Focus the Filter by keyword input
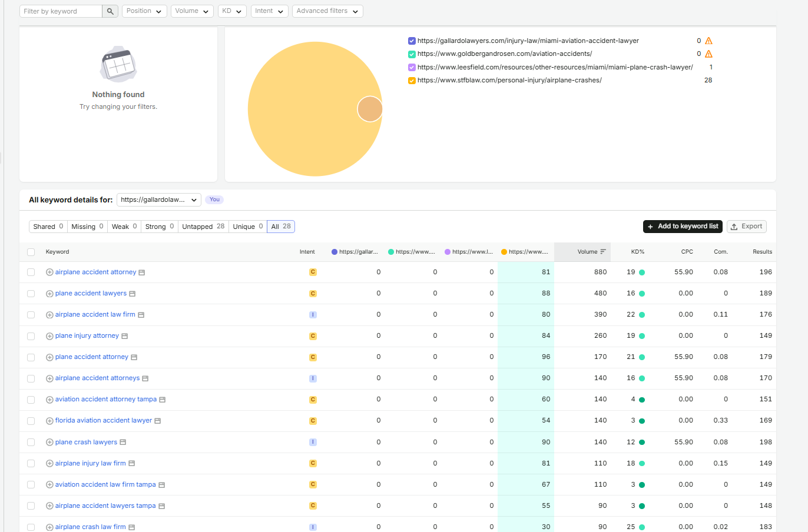The image size is (808, 532). click(61, 11)
